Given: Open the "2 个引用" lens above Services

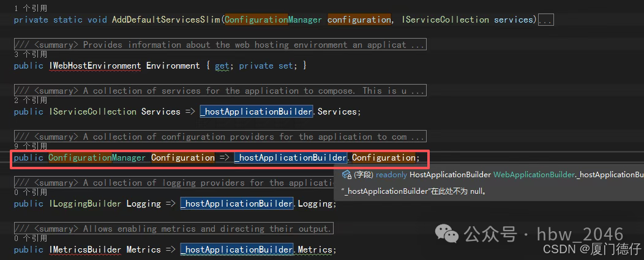Looking at the screenshot, I should click(x=31, y=101).
